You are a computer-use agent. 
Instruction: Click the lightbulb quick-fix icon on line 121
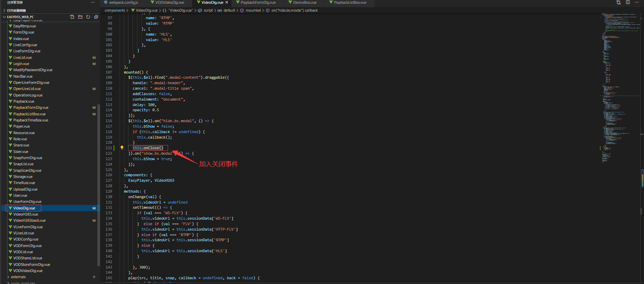click(x=122, y=148)
